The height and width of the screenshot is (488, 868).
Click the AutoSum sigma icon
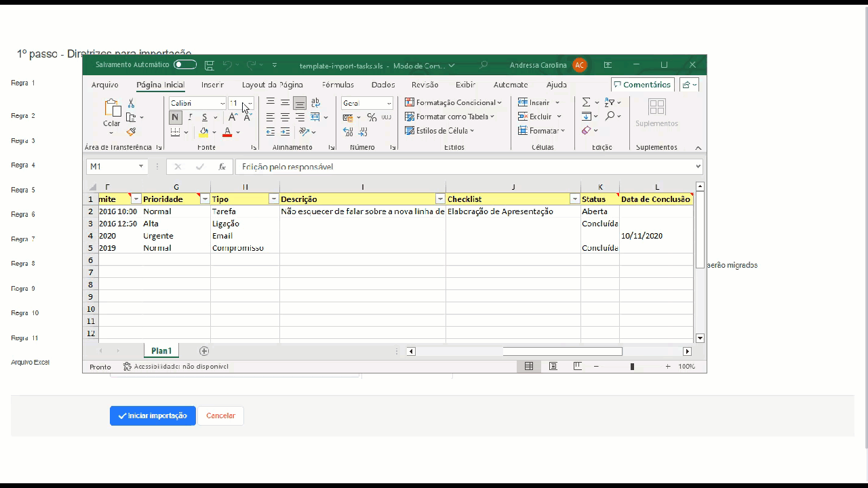click(586, 102)
